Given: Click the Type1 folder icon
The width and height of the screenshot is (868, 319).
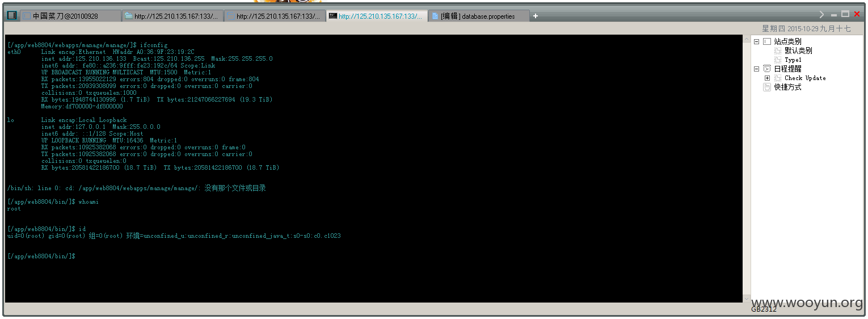Looking at the screenshot, I should [x=778, y=60].
